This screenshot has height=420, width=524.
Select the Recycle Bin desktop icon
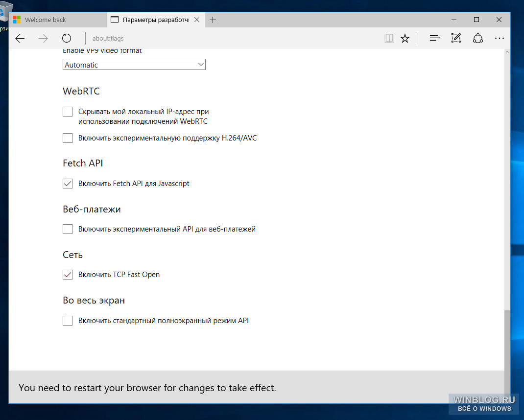pos(5,15)
